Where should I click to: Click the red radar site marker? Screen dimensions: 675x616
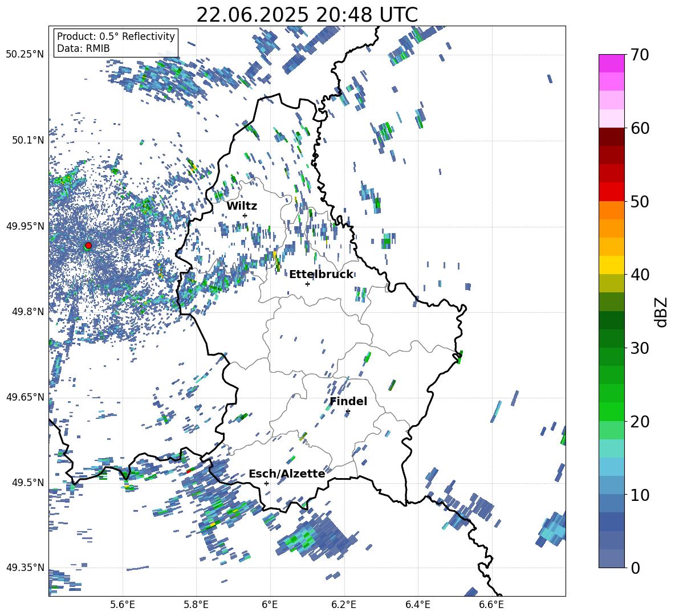click(88, 246)
